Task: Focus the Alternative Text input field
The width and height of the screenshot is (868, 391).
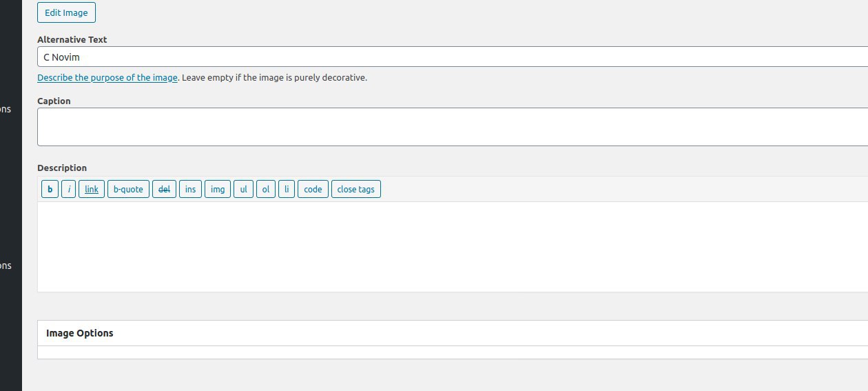Action: tap(448, 57)
